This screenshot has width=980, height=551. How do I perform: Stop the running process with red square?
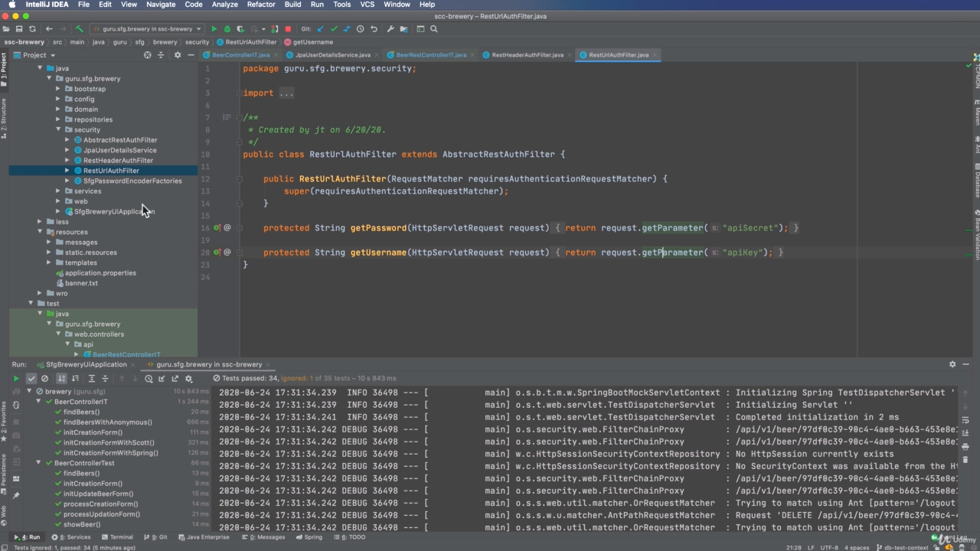pos(288,29)
